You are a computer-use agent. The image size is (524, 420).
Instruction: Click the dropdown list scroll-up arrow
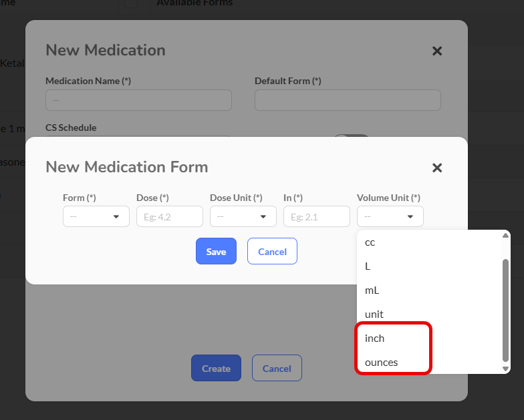tap(505, 235)
